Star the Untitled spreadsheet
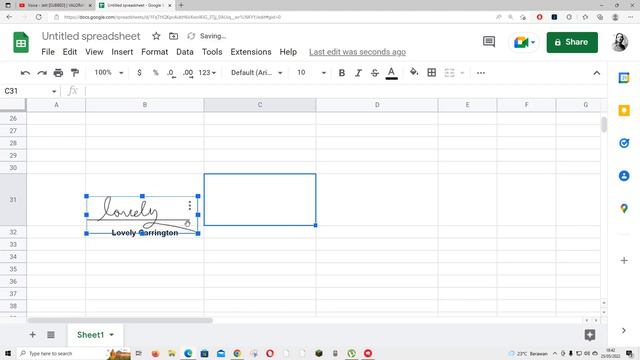Viewport: 640px width, 360px height. coord(156,36)
